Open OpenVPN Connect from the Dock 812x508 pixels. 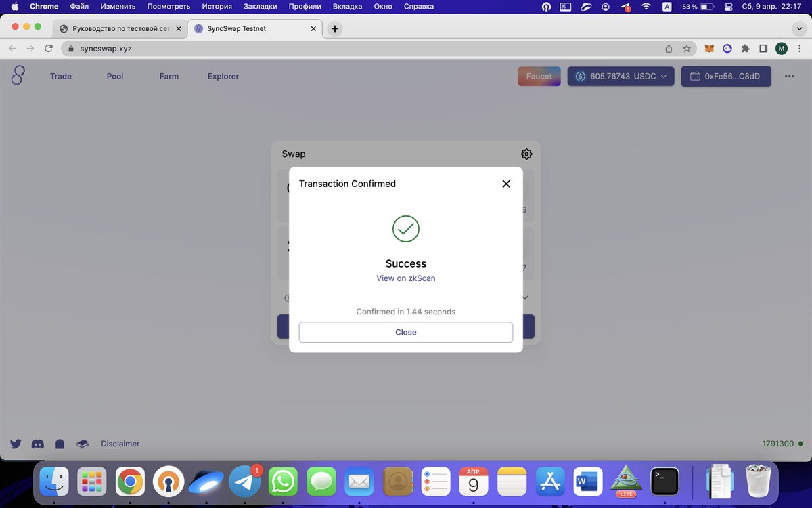[168, 482]
